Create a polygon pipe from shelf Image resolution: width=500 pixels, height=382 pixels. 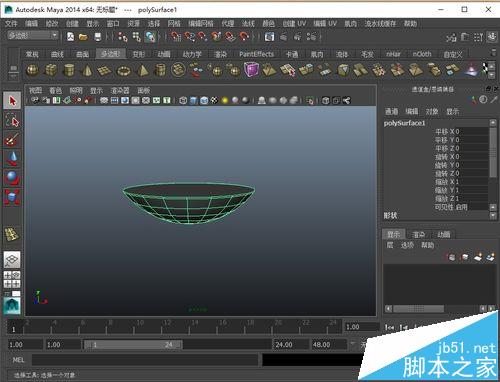click(x=160, y=70)
